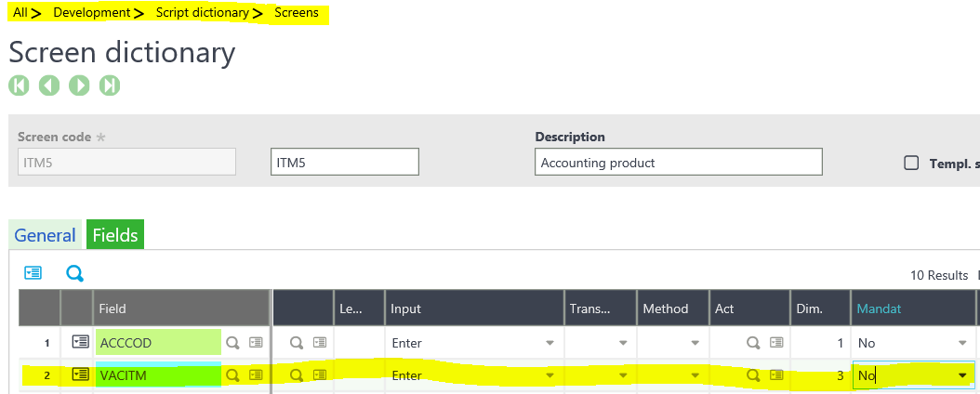Open row 2 line actions icon
Viewport: 980px width, 394px height.
(x=81, y=375)
